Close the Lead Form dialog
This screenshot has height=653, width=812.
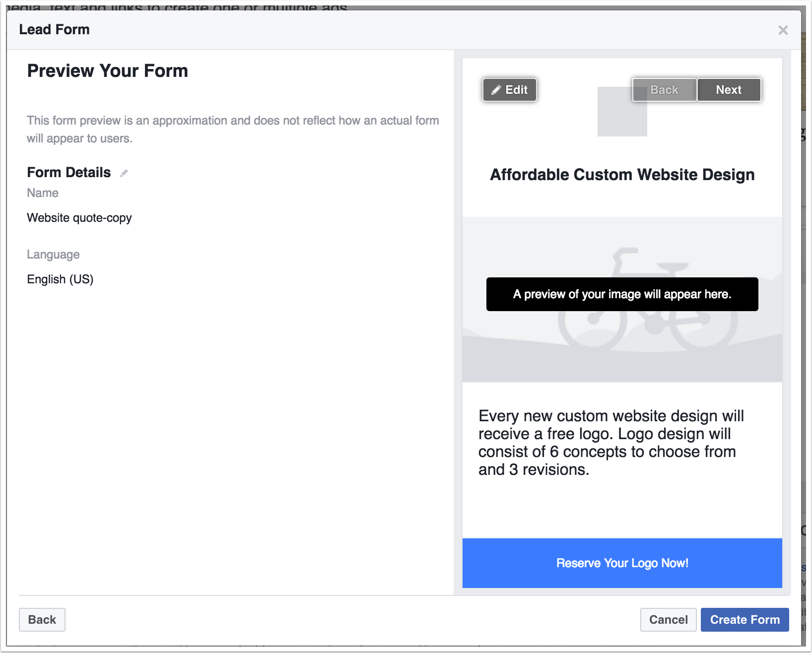point(783,30)
